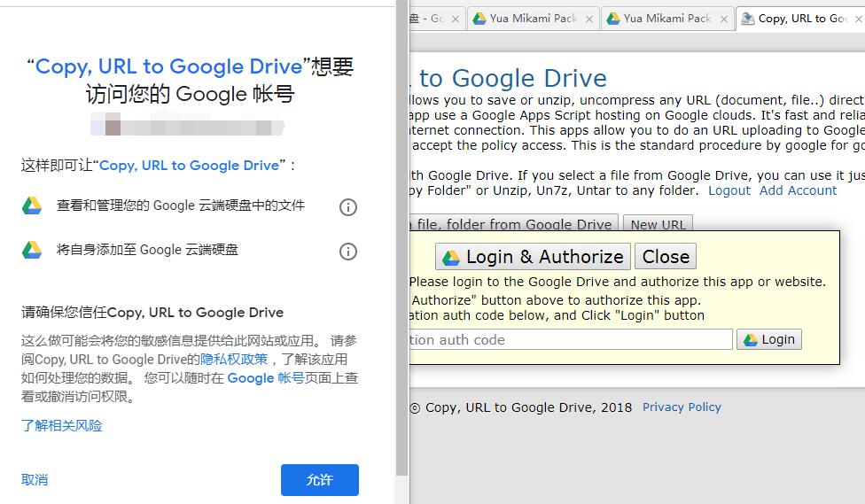Open the Google 帐号 account page link
Viewport: 865px width, 504px height.
266,378
